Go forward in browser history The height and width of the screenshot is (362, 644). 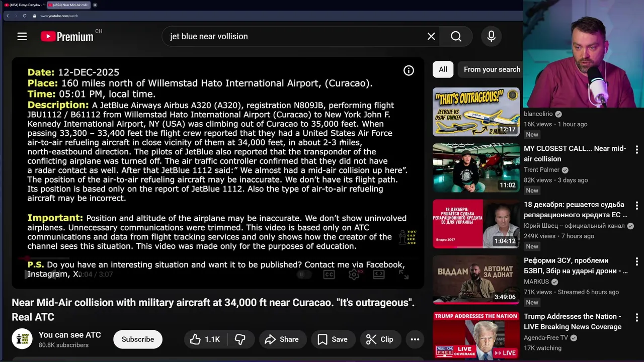16,16
